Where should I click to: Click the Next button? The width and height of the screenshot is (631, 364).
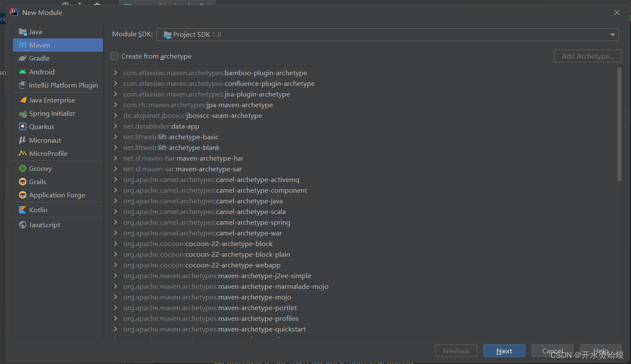point(504,351)
